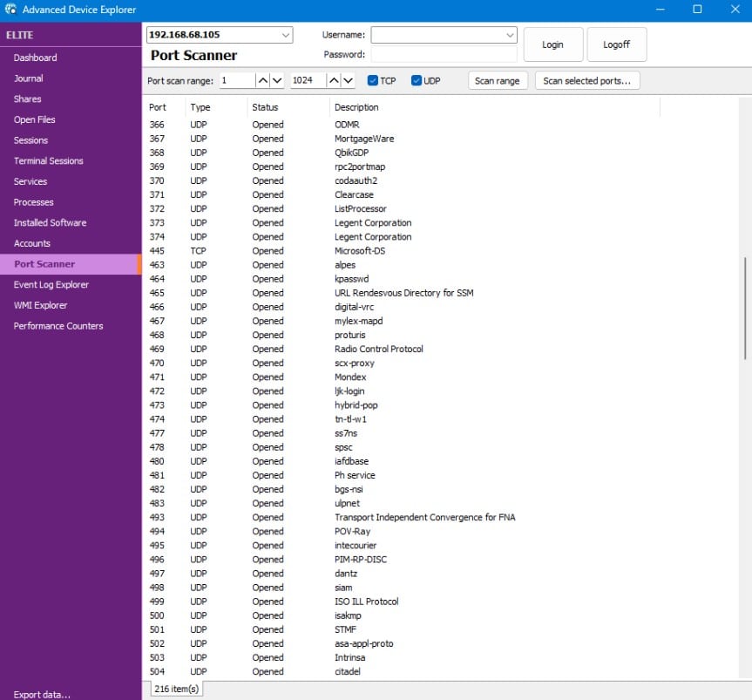The height and width of the screenshot is (700, 752).
Task: Expand the Username dropdown
Action: 510,35
